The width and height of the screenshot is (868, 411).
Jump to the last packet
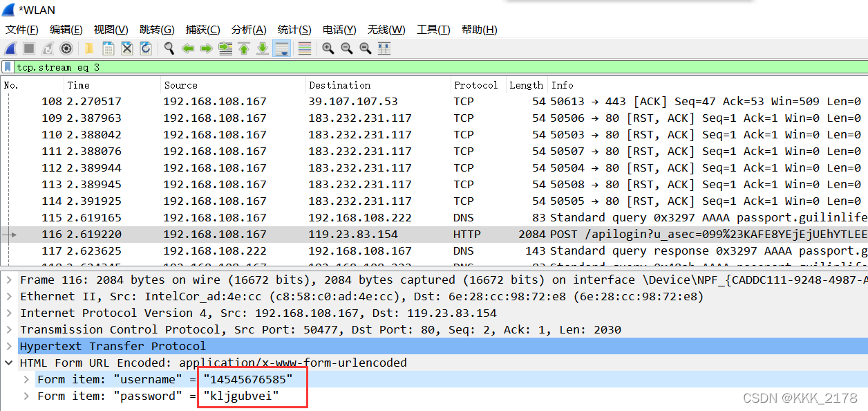(x=263, y=48)
